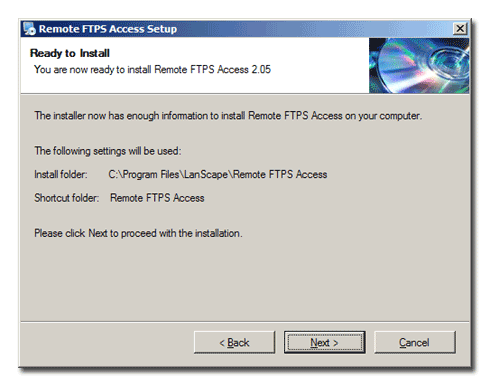Click the installer icon in the title bar

tap(29, 29)
